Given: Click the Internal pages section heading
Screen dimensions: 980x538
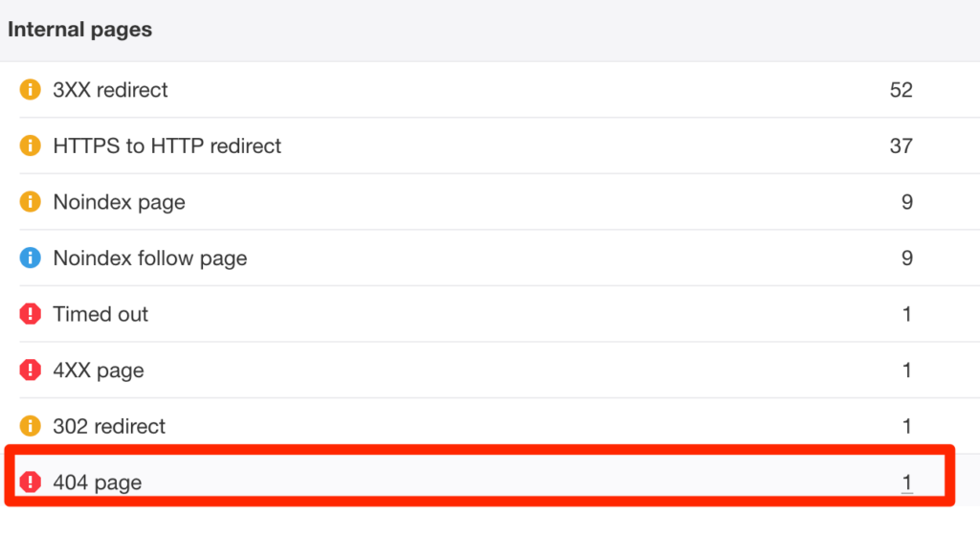Looking at the screenshot, I should 80,30.
